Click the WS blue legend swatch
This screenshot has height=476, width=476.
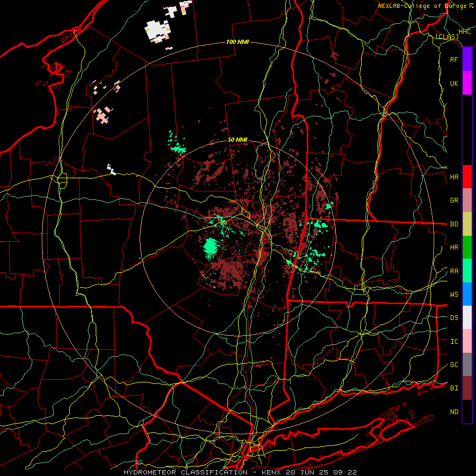click(467, 294)
